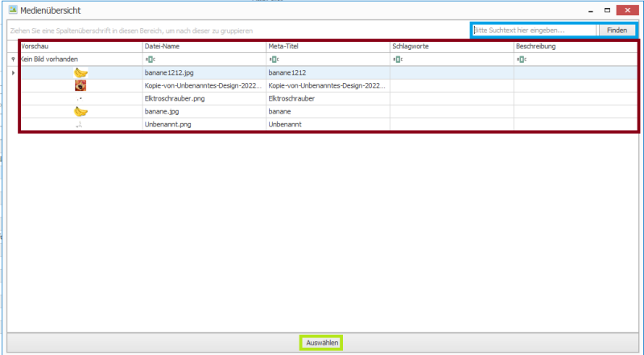Image resolution: width=644 pixels, height=355 pixels.
Task: Open filter operator icon under Beschreibung
Action: pos(522,60)
